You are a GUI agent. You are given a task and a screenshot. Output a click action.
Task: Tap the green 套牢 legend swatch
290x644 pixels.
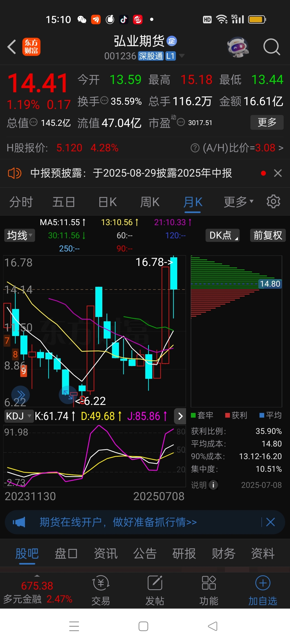click(193, 415)
